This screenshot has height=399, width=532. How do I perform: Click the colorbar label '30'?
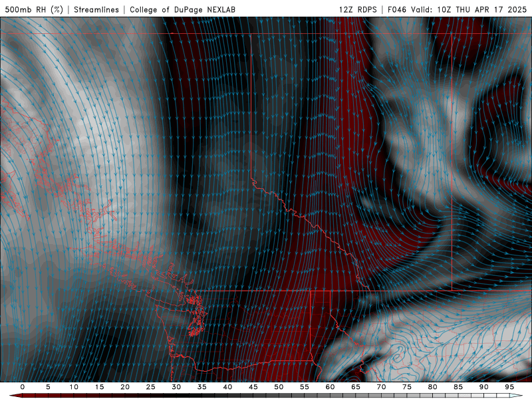point(176,387)
